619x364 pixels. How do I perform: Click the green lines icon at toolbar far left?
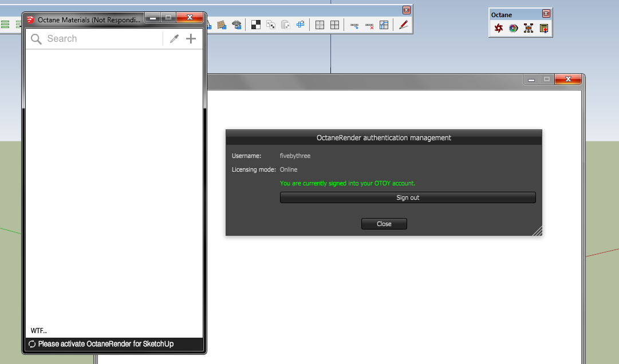pyautogui.click(x=5, y=25)
